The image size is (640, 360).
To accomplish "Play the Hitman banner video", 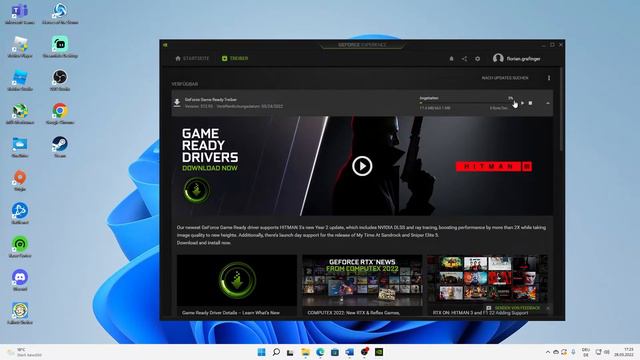I will coord(362,166).
